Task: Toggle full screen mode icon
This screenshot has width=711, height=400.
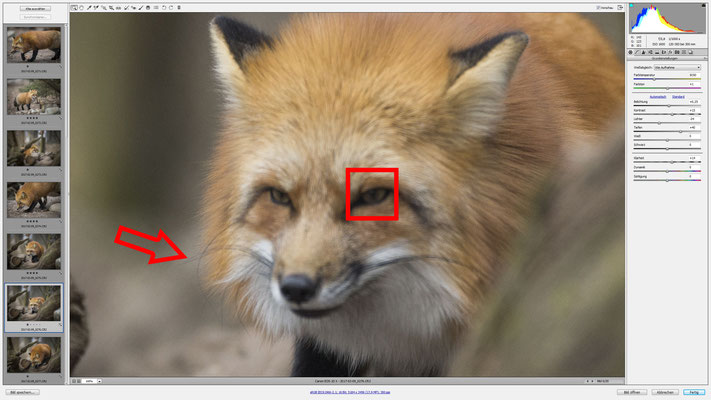Action: pos(620,7)
